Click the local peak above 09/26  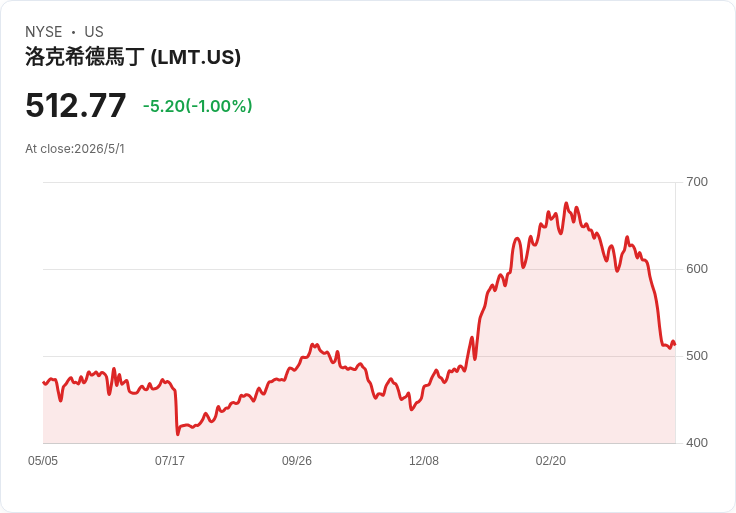(x=313, y=345)
